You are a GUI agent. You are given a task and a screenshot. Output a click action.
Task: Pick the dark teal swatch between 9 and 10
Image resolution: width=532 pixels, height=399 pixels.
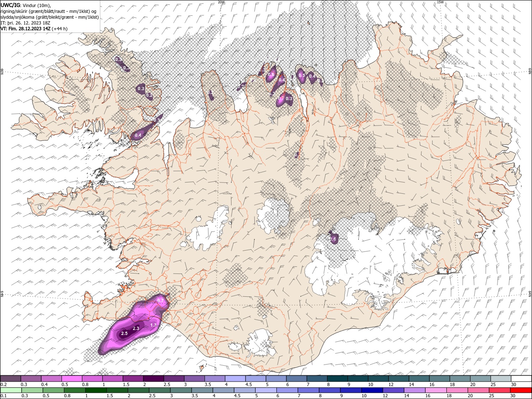coord(357,379)
